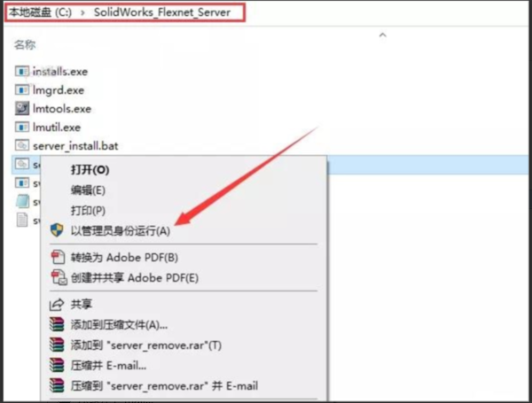Click the 名称 column header
This screenshot has width=532, height=403.
[x=24, y=43]
